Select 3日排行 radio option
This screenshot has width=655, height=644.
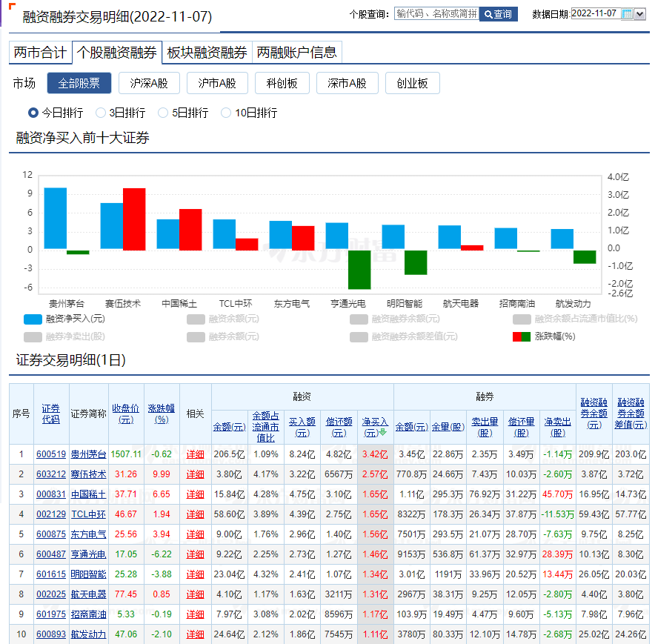pyautogui.click(x=101, y=113)
